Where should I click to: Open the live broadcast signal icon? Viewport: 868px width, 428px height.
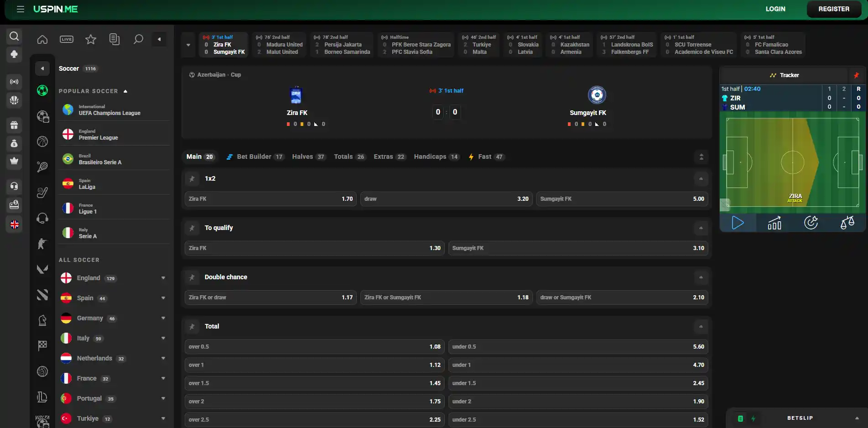point(14,82)
